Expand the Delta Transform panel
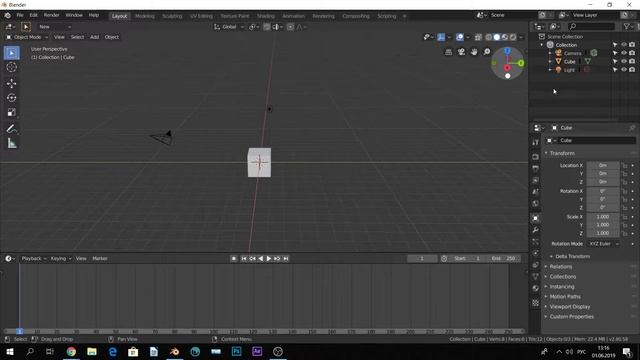Viewport: 640px width, 360px height. (572, 256)
